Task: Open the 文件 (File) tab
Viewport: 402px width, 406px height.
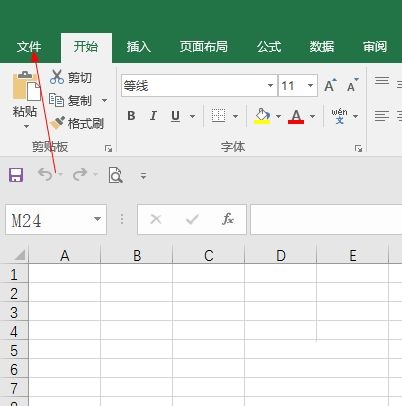Action: pyautogui.click(x=29, y=47)
